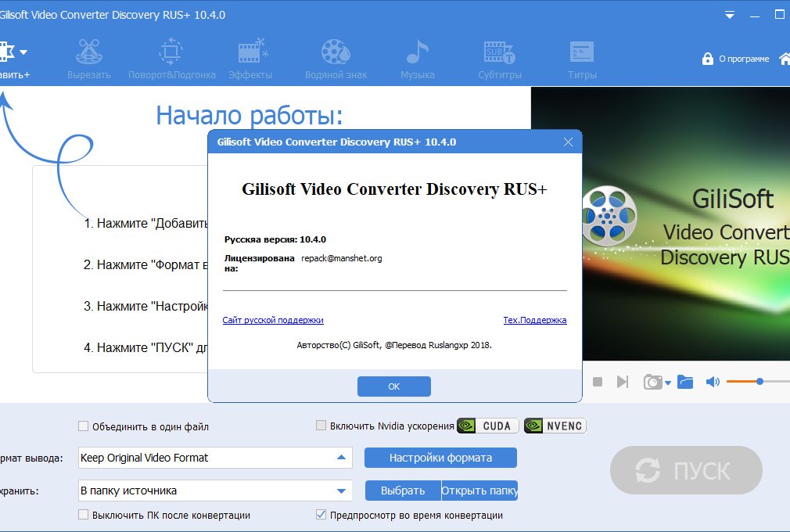This screenshot has height=532, width=790.
Task: Enable Включить Nvidia ускорения checkbox
Action: [x=321, y=425]
